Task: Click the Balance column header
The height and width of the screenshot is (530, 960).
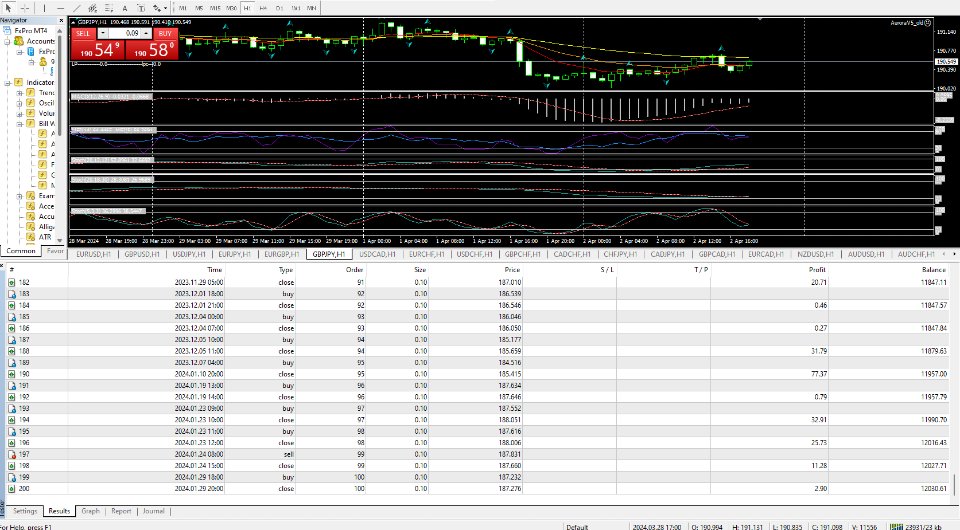Action: tap(934, 270)
